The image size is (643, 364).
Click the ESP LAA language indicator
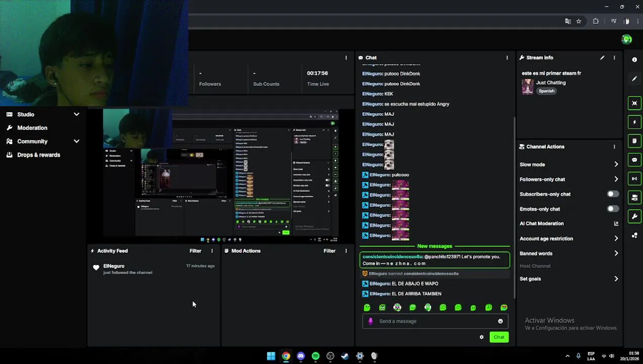pos(591,356)
